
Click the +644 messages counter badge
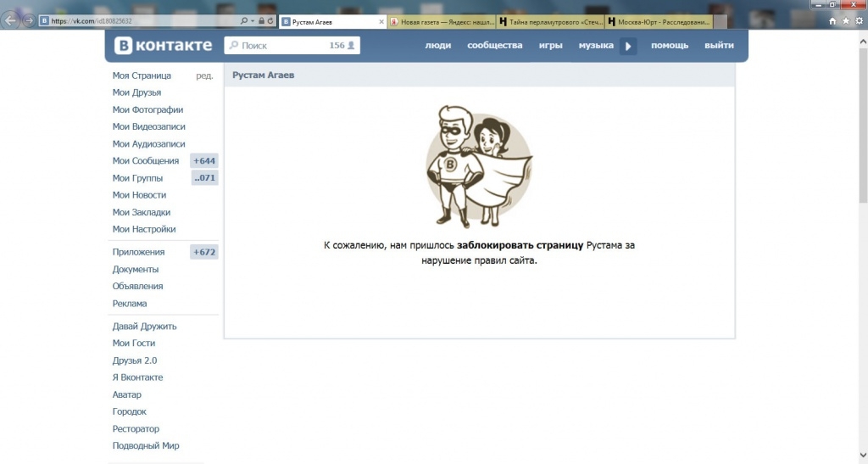click(204, 160)
